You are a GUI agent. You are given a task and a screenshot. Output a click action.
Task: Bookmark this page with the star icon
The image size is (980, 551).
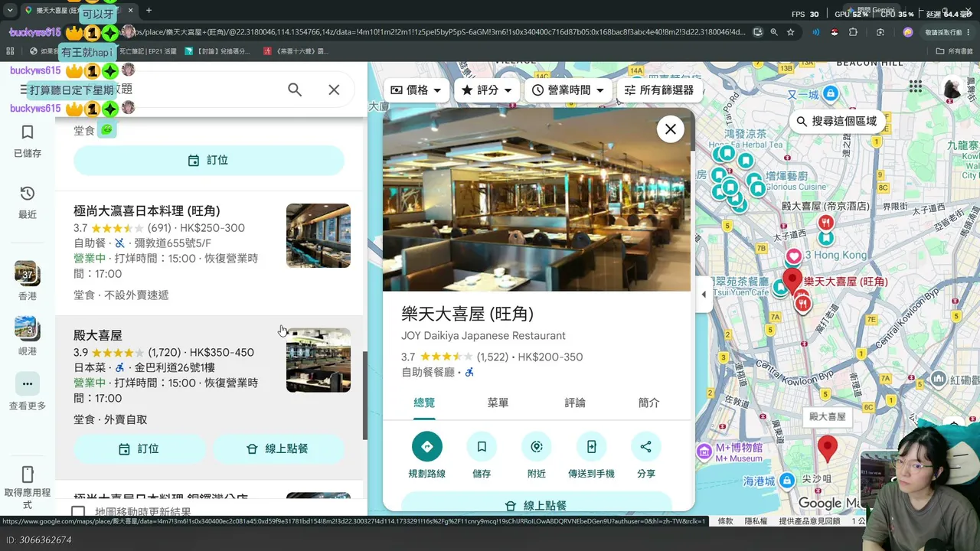(x=790, y=32)
